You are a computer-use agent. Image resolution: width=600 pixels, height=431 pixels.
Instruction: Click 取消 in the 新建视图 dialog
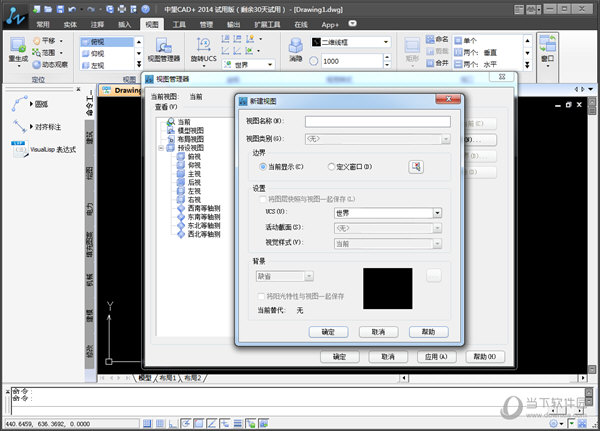pyautogui.click(x=378, y=331)
